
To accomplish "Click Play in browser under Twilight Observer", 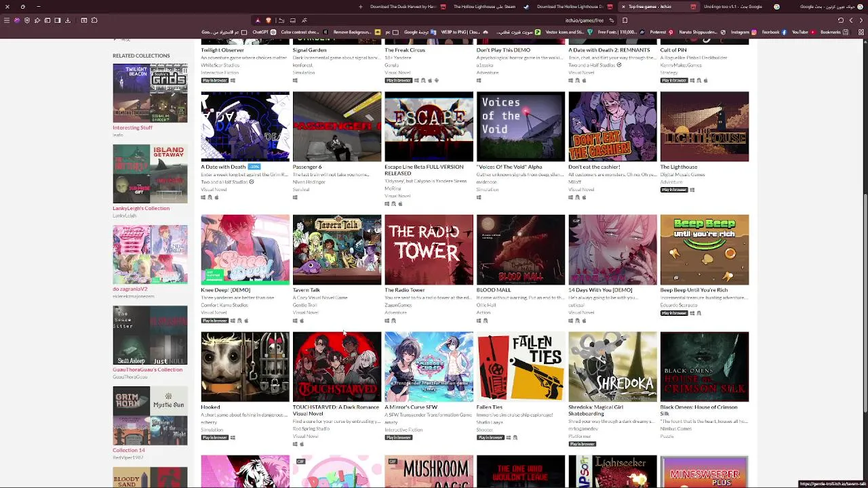I will tap(214, 81).
